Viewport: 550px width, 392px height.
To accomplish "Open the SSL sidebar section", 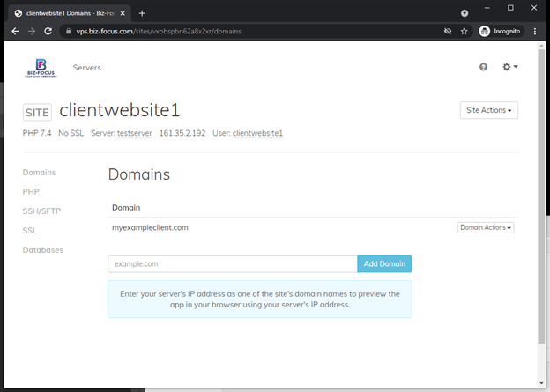I will tap(30, 231).
